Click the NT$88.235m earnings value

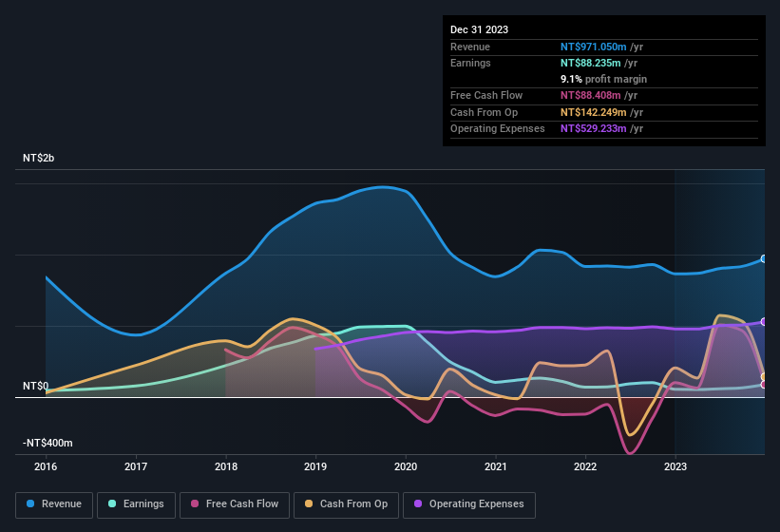click(x=591, y=63)
